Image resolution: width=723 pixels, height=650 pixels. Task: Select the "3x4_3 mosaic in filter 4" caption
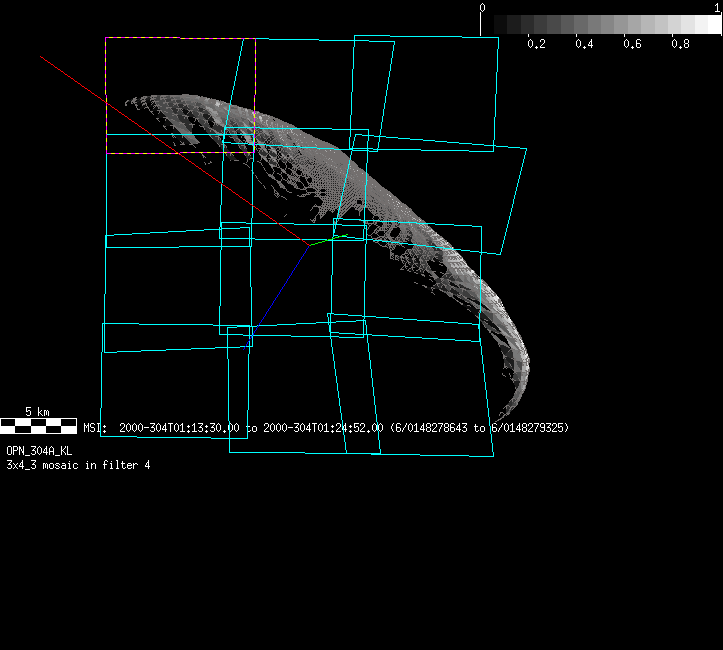click(78, 465)
